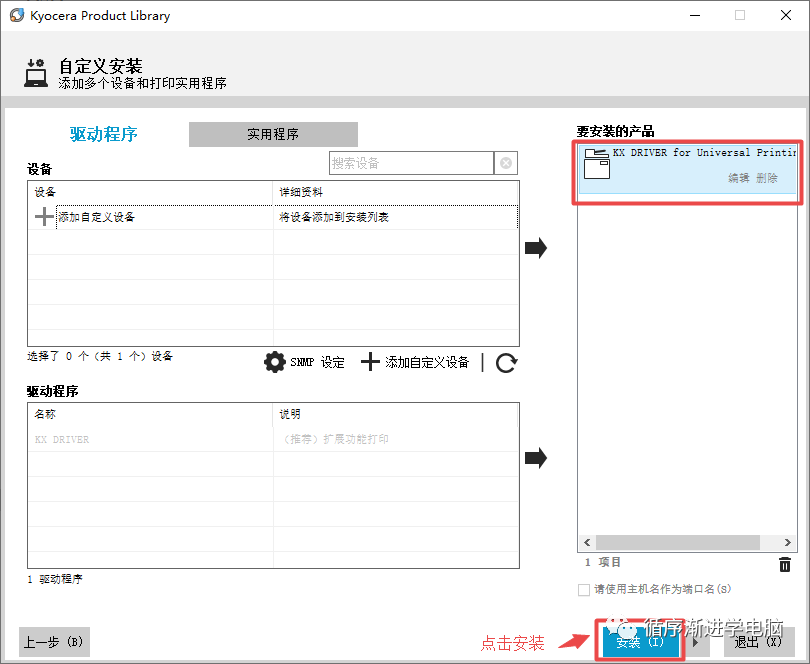Click the custom install computer icon

[x=36, y=73]
